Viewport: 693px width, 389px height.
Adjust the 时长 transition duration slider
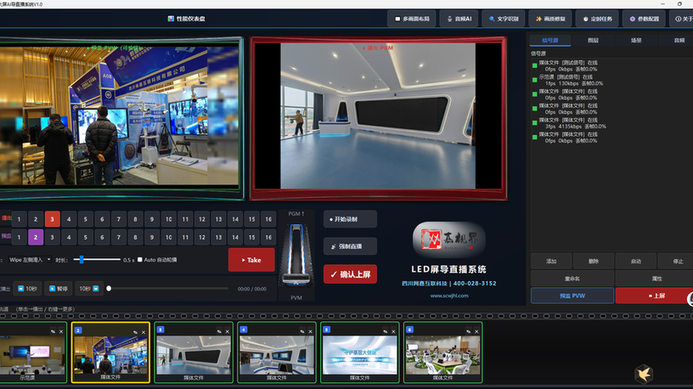[97, 259]
